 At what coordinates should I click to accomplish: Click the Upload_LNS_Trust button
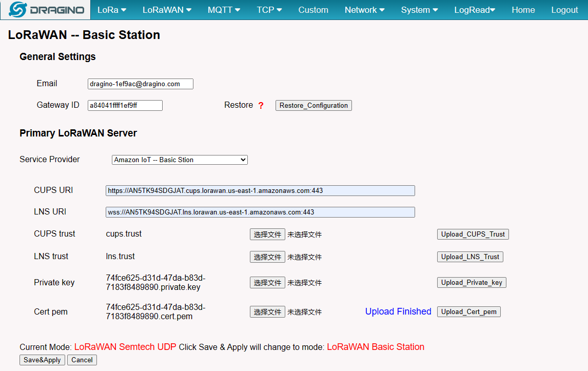click(x=470, y=257)
